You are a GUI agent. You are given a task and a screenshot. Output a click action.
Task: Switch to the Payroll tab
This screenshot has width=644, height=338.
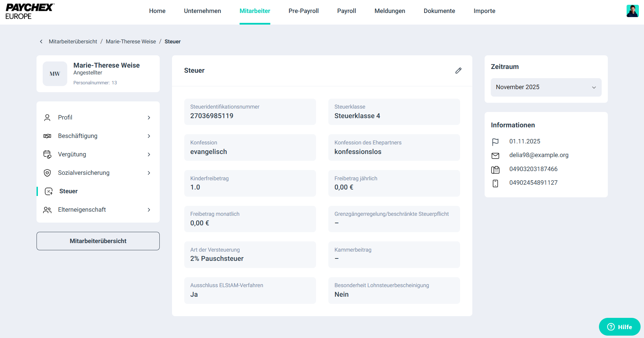(x=346, y=11)
